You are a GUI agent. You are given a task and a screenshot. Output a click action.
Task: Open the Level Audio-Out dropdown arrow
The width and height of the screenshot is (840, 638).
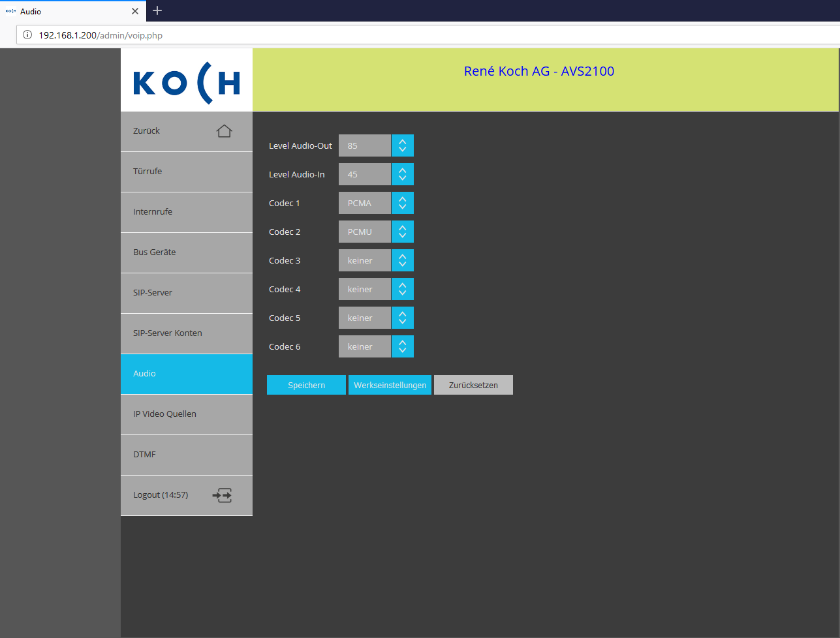(x=403, y=145)
